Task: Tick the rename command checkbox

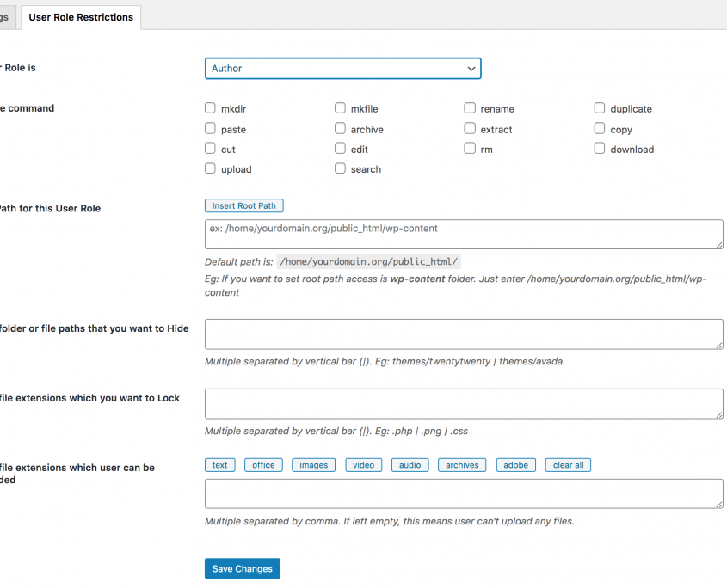Action: [470, 108]
